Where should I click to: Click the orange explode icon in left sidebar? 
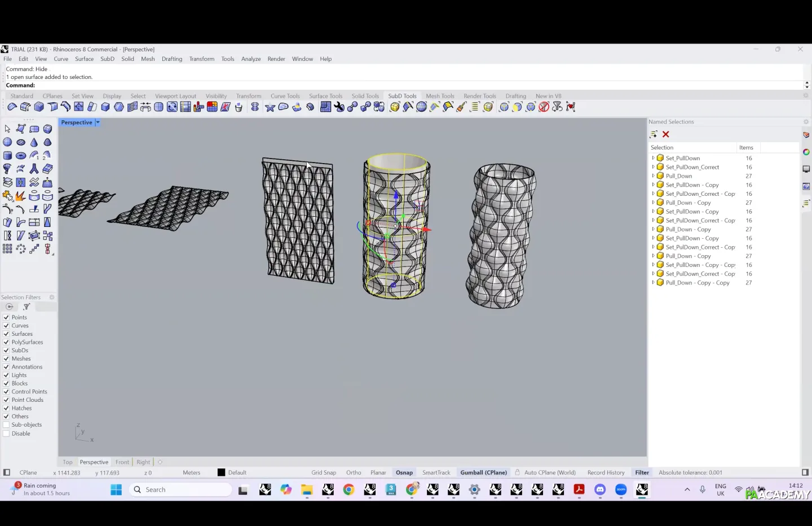(20, 196)
